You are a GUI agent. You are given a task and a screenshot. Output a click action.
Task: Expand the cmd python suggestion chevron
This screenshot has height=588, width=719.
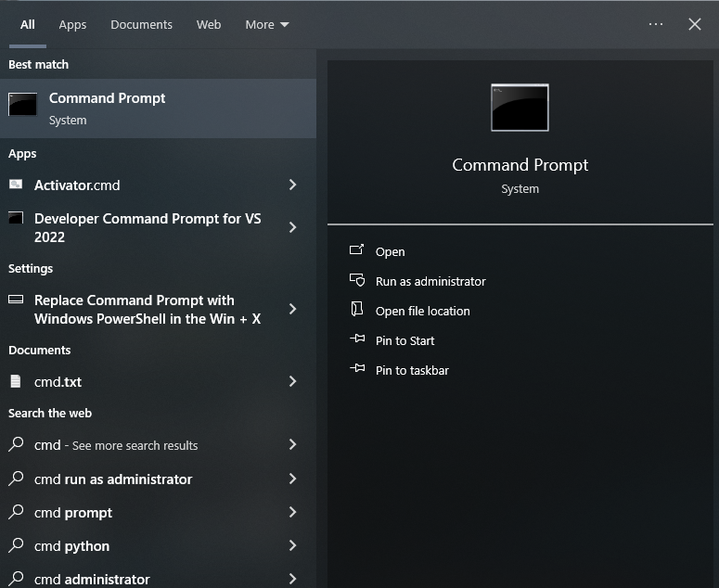point(292,546)
